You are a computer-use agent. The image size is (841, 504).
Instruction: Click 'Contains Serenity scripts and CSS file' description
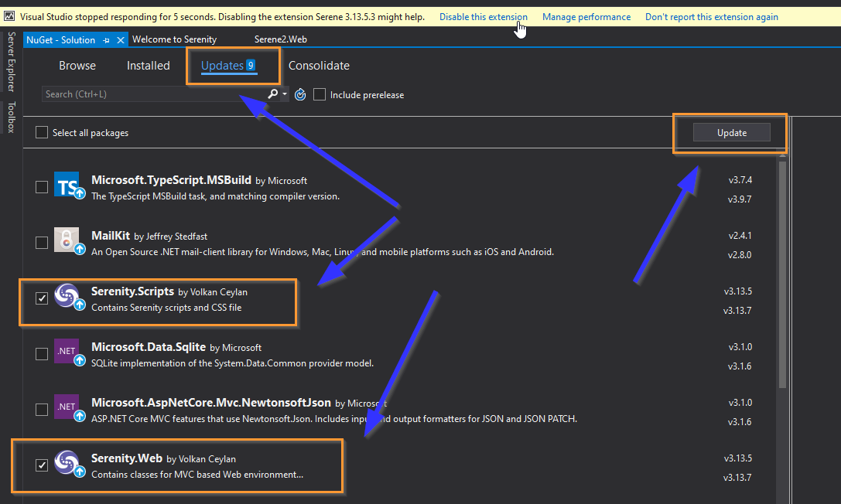coord(166,308)
